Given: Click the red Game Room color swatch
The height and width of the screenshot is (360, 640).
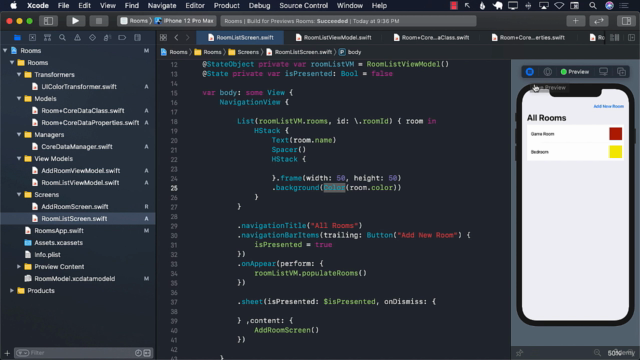Looking at the screenshot, I should [616, 134].
